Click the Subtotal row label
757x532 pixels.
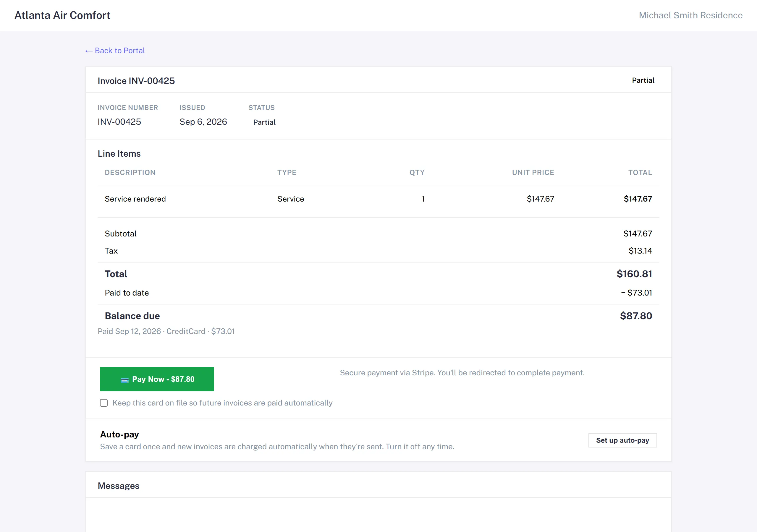click(x=120, y=234)
